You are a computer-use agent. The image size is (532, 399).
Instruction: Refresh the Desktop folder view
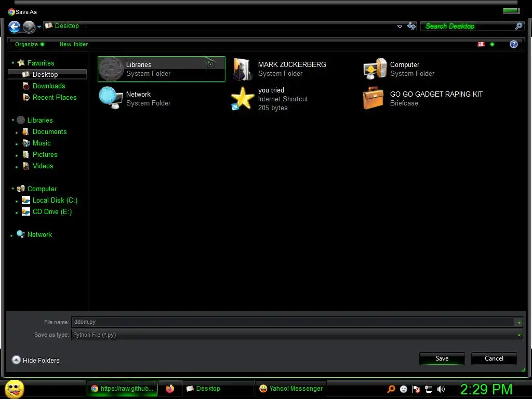pyautogui.click(x=411, y=26)
